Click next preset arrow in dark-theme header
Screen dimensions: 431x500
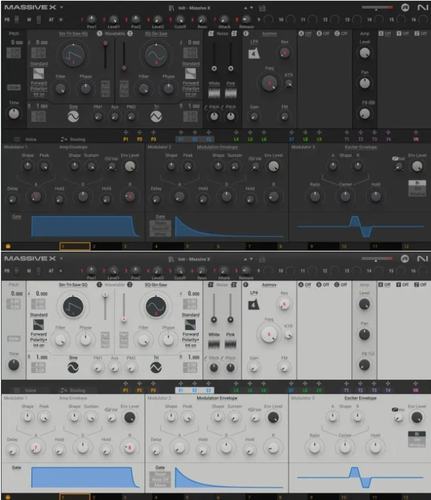tap(252, 8)
